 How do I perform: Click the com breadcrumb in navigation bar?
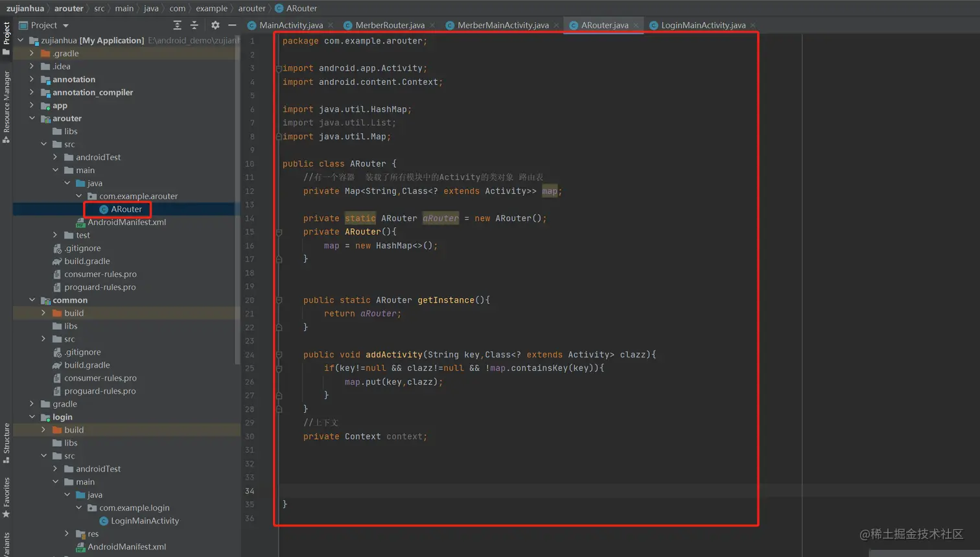(178, 8)
